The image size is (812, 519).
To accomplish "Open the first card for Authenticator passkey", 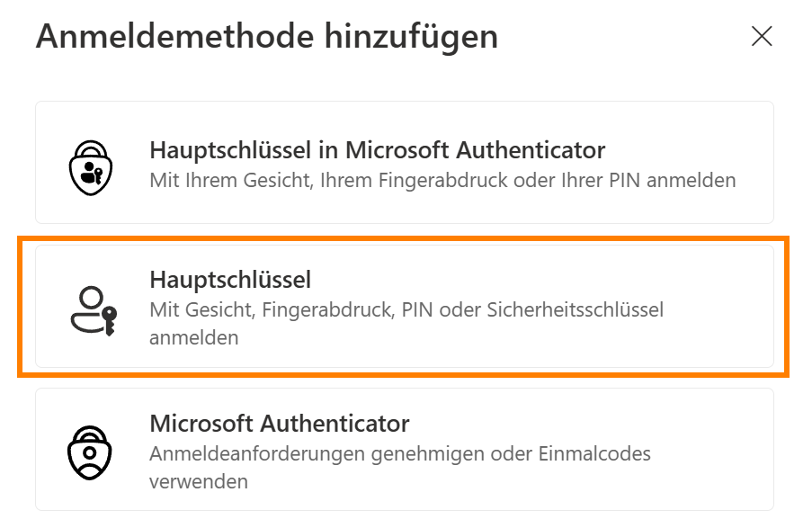I will (405, 162).
